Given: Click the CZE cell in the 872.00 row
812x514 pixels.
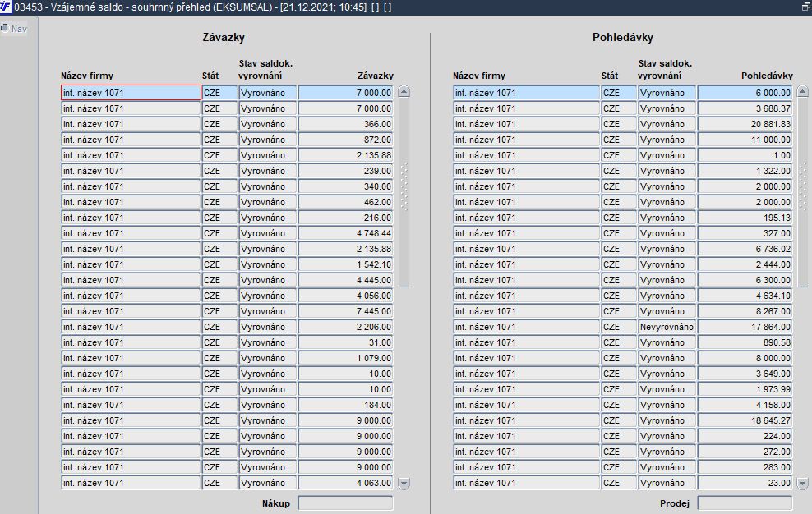Looking at the screenshot, I should tap(219, 140).
